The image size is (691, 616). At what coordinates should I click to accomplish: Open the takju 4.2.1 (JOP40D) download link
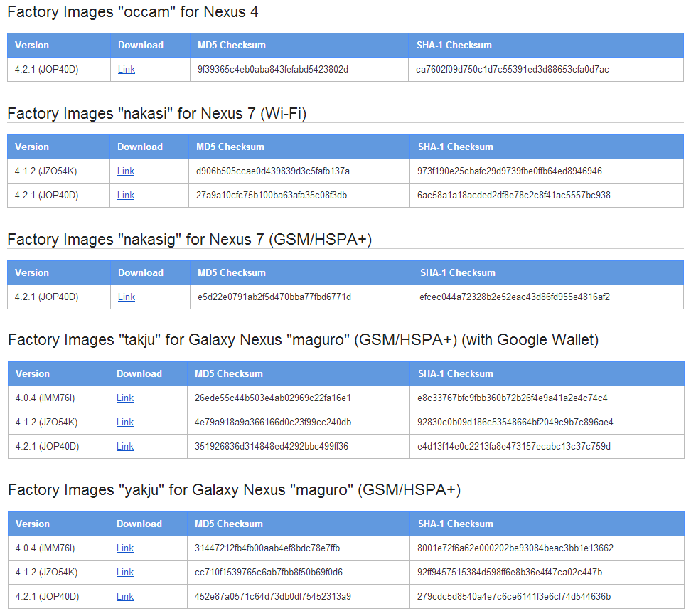(125, 447)
